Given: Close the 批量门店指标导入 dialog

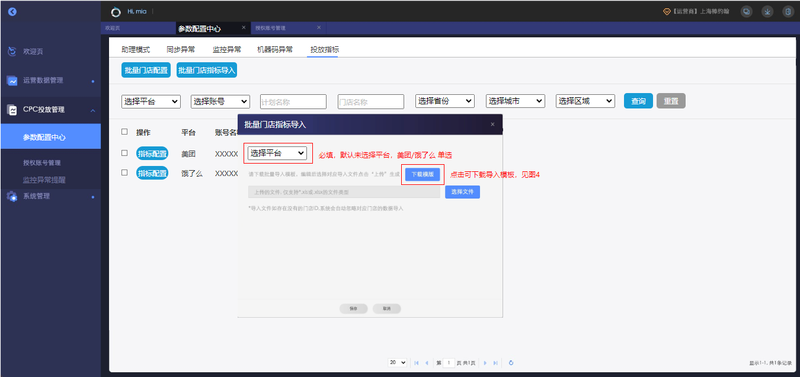Looking at the screenshot, I should point(492,124).
